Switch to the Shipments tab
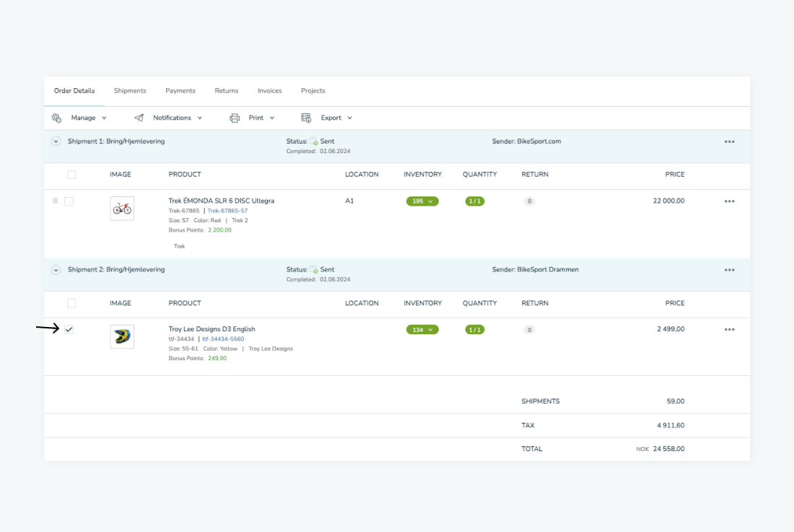This screenshot has height=532, width=794. pos(130,91)
